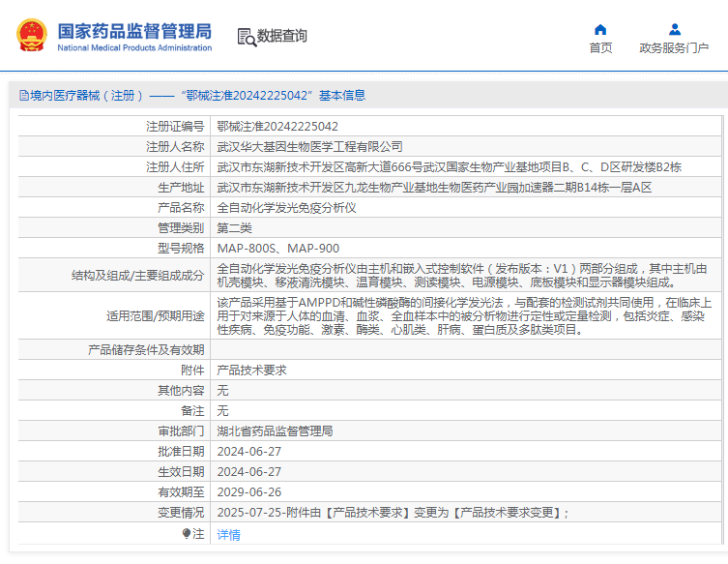This screenshot has width=728, height=564.
Task: Click 第二类 management category value
Action: (x=235, y=228)
